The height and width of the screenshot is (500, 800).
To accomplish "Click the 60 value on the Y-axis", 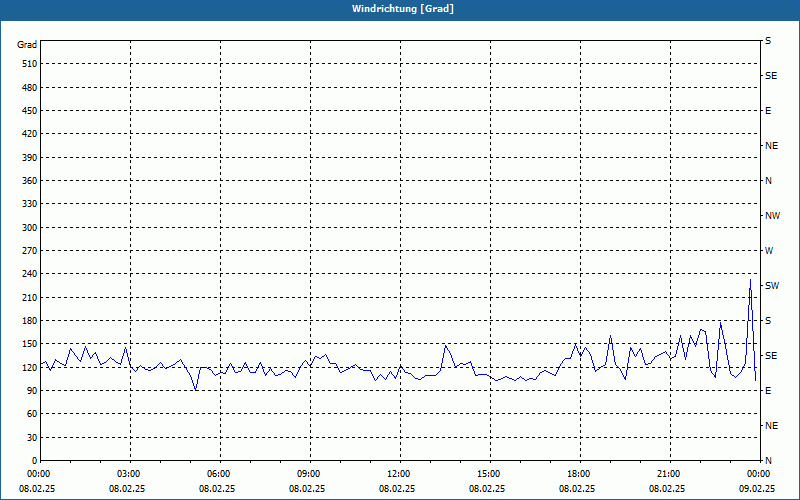I will click(32, 414).
